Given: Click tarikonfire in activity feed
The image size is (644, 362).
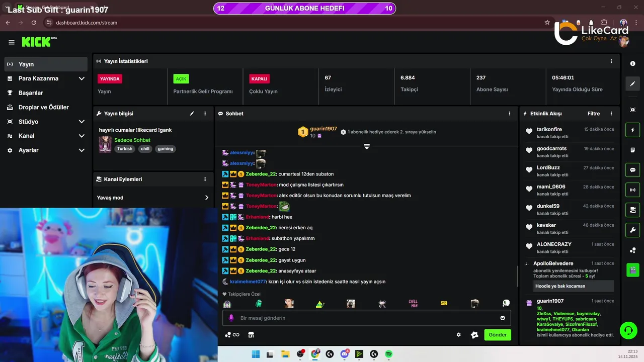Looking at the screenshot, I should pos(549,129).
